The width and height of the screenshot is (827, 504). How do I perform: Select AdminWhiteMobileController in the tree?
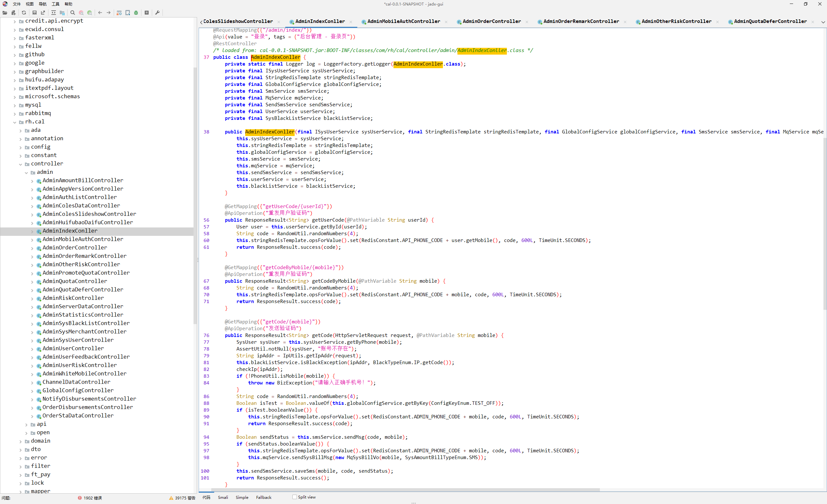click(x=84, y=373)
